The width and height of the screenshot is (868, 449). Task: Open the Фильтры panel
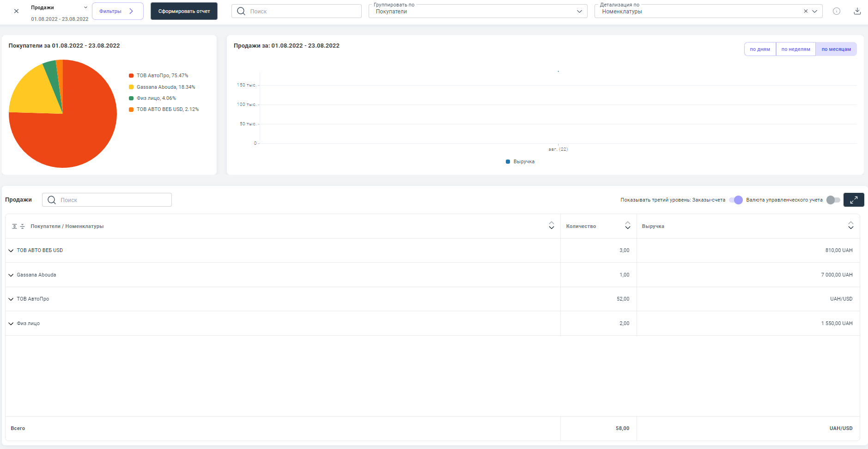click(x=117, y=11)
